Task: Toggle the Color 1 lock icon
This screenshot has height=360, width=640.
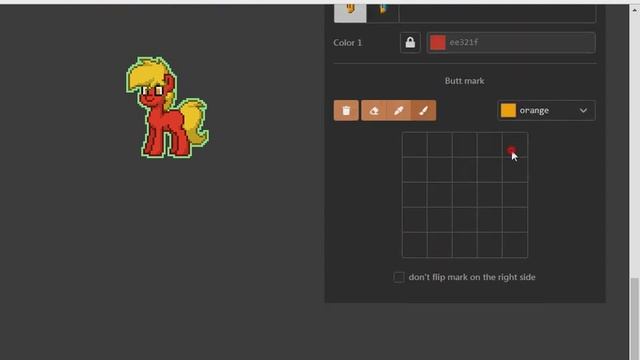Action: point(410,42)
